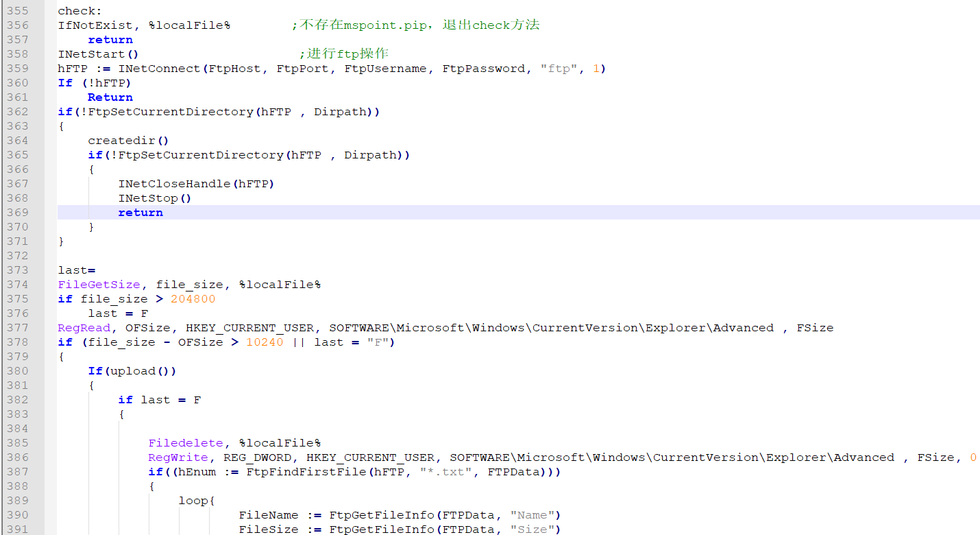The image size is (980, 535).
Task: Place cursor on the "check:" label
Action: tap(77, 11)
